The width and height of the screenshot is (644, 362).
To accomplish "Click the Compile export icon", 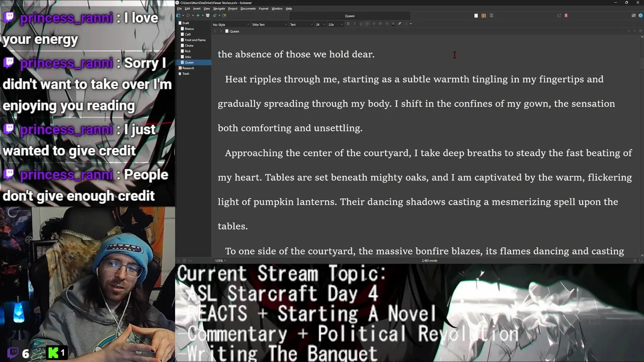I will pos(559,16).
